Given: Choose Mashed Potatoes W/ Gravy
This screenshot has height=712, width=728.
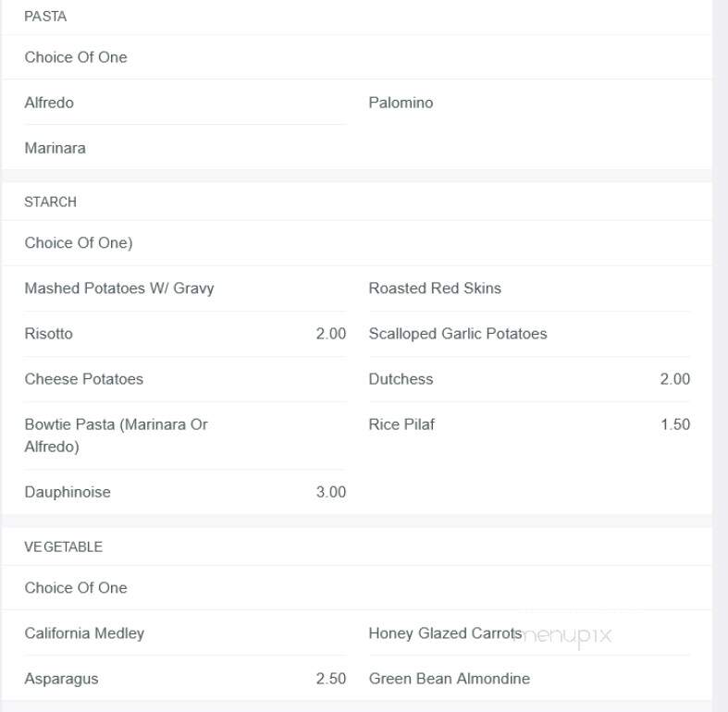Looking at the screenshot, I should pos(119,288).
